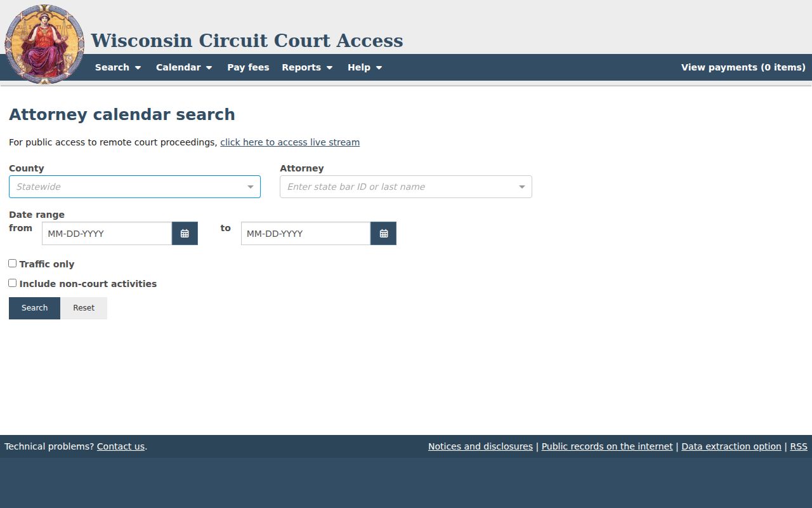Click the Wisconsin court seal logo
Image resolution: width=812 pixels, height=508 pixels.
44,44
